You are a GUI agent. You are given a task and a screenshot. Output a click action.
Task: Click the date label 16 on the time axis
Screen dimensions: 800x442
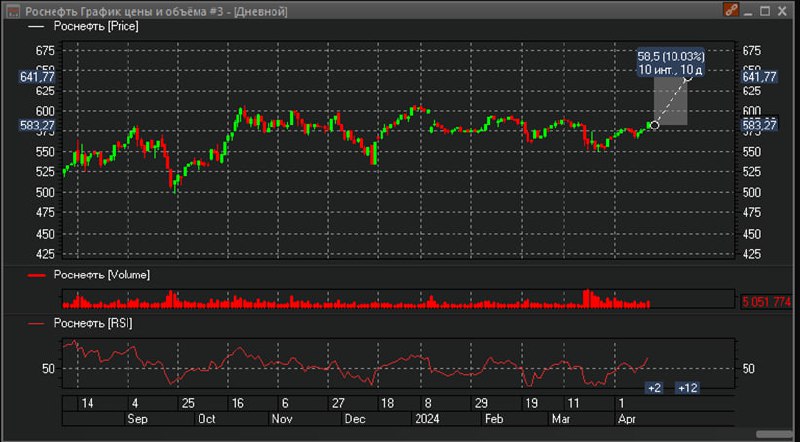pos(238,403)
